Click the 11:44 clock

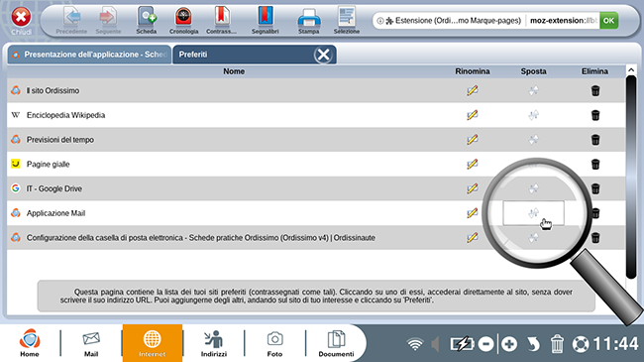(615, 343)
